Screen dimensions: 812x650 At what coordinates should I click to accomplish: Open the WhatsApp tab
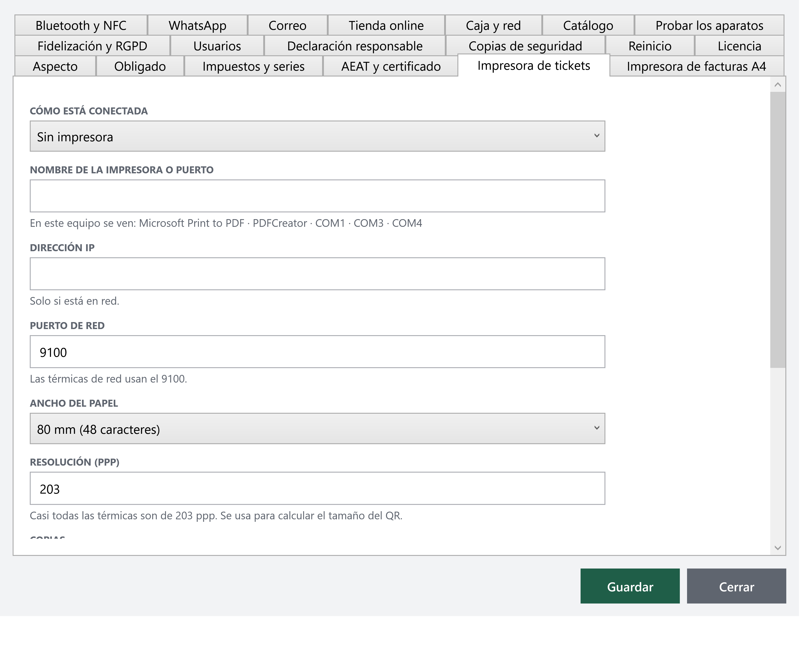197,26
